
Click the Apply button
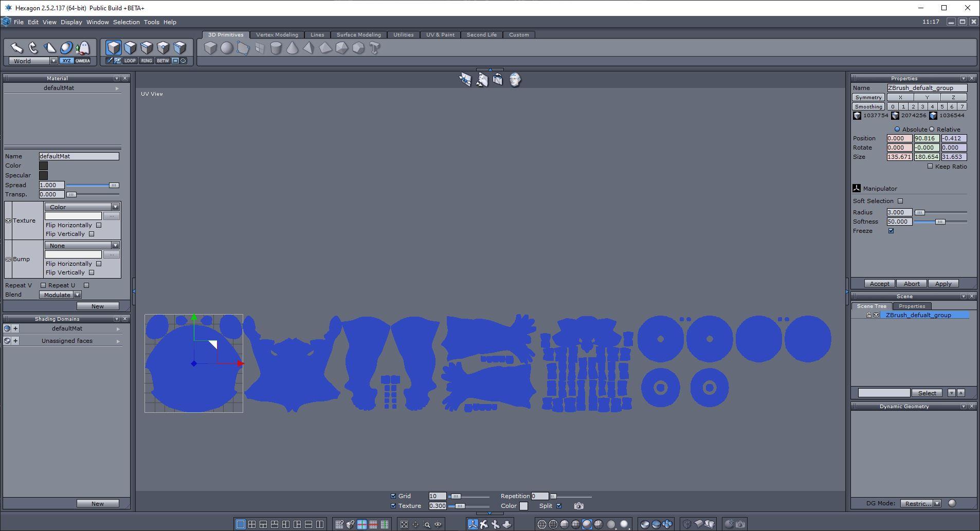tap(943, 284)
